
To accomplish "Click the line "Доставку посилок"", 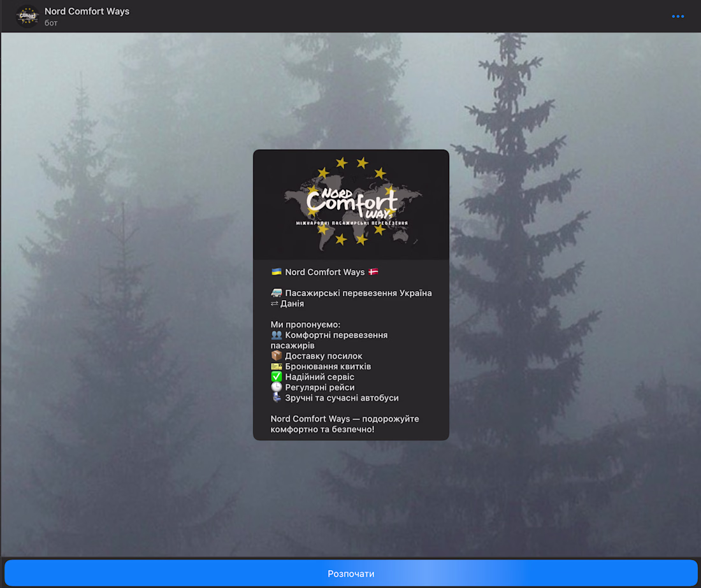I will click(323, 356).
